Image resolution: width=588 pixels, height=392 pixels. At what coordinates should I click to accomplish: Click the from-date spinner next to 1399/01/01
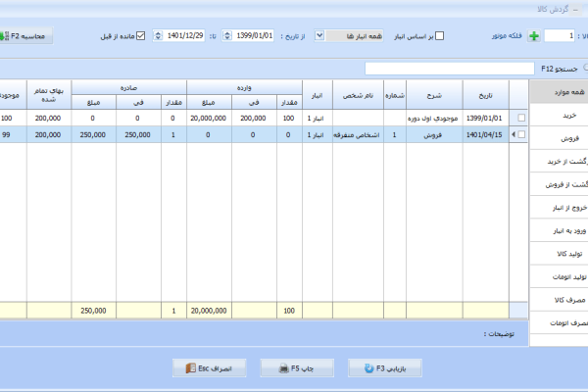[x=227, y=36]
